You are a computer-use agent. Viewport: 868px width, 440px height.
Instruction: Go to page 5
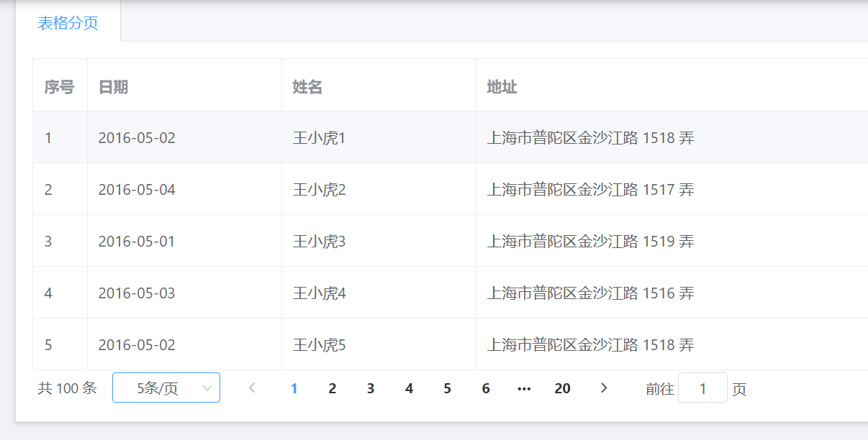447,388
